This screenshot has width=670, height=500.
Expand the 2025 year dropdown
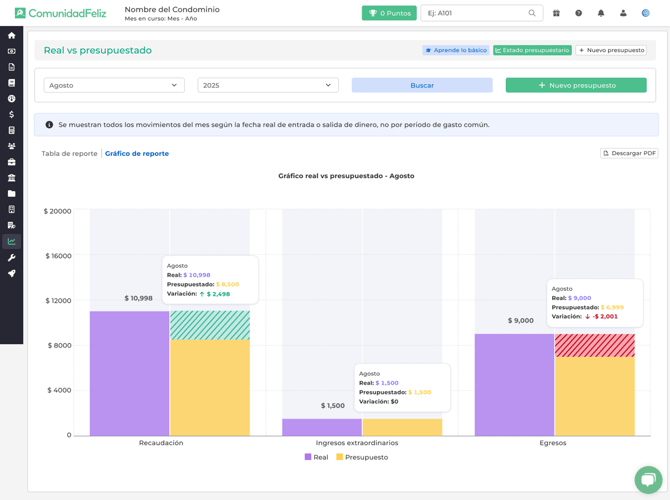click(x=268, y=86)
